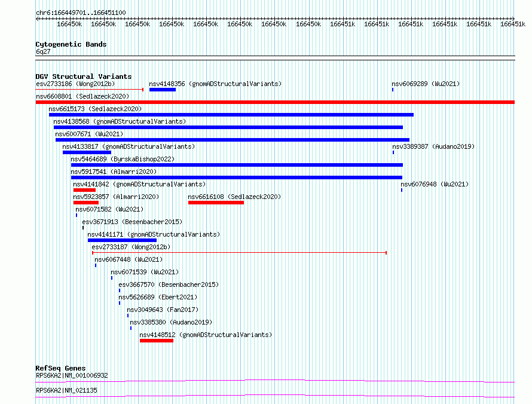Click the Cytogenetic Bands track title
The image size is (532, 404).
coord(71,44)
